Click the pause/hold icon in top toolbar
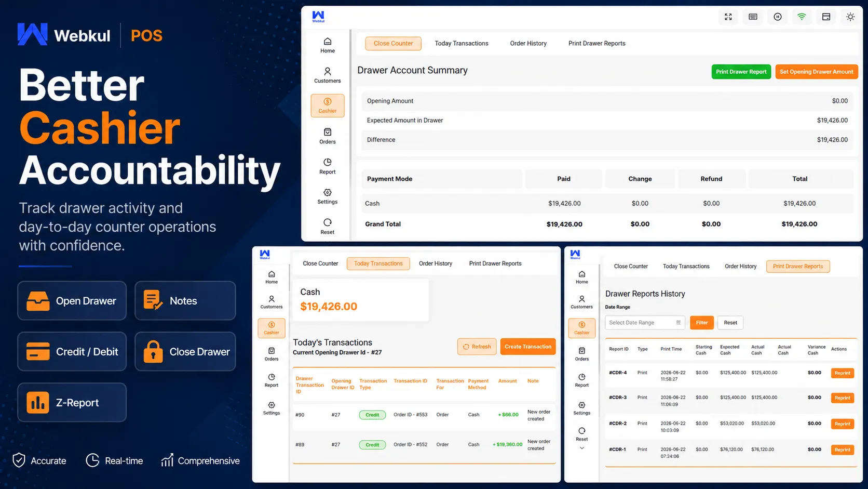The height and width of the screenshot is (489, 868). click(x=778, y=17)
